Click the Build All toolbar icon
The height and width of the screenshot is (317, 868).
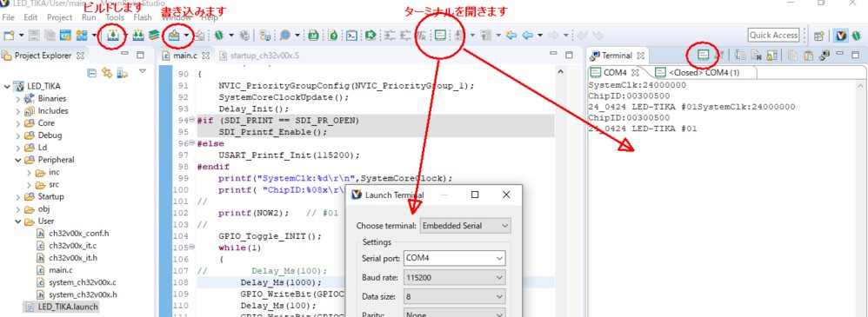pos(138,36)
